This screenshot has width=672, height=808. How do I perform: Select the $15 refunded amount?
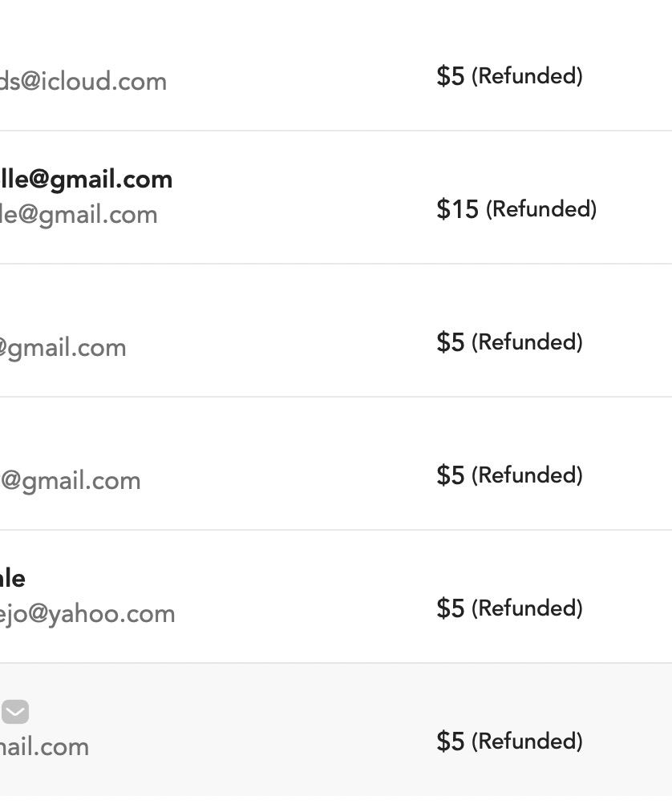(x=458, y=208)
